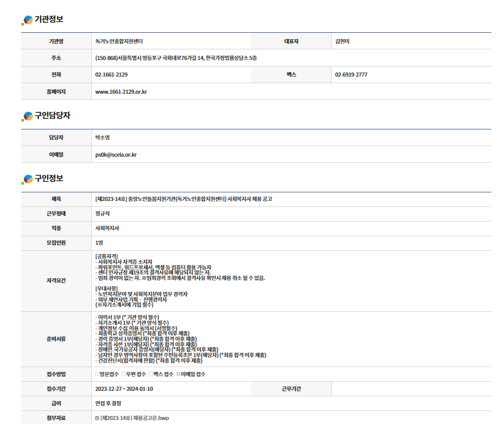Click the file icon before 채용공고문.hwp
Screen dimensions: 504x424
tap(97, 418)
